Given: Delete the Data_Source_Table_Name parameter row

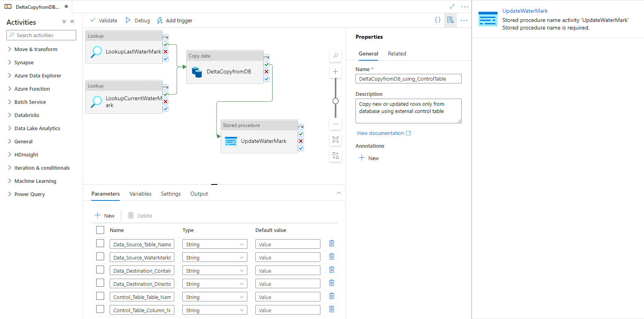Looking at the screenshot, I should click(x=332, y=243).
